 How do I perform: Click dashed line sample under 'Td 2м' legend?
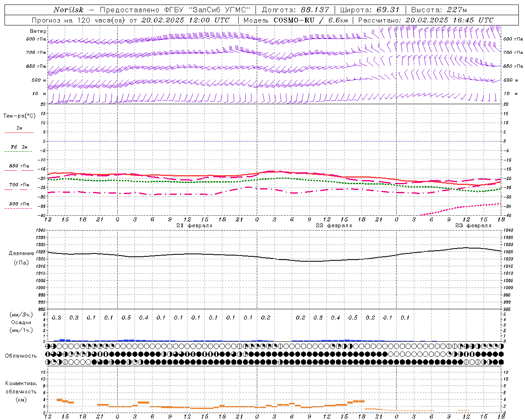[x=18, y=152]
